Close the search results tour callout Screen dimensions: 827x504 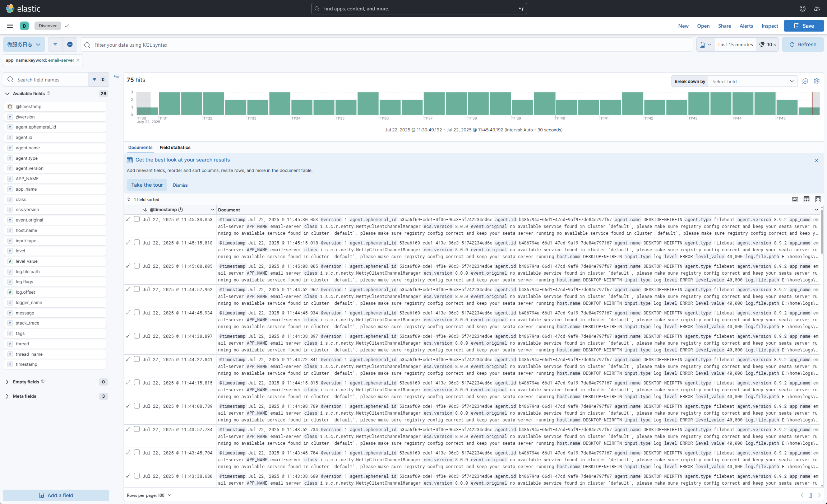[817, 160]
